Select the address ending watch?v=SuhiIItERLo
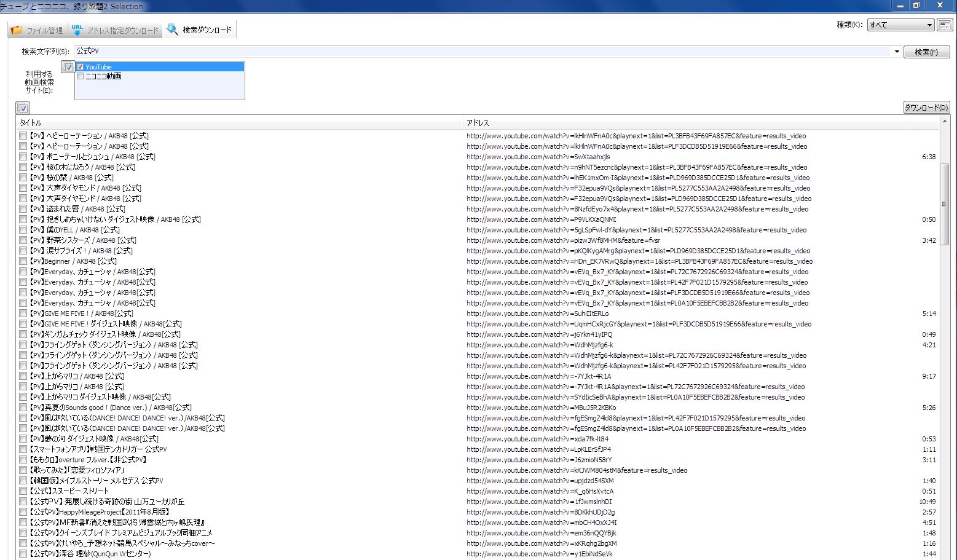The height and width of the screenshot is (560, 957). click(x=538, y=314)
